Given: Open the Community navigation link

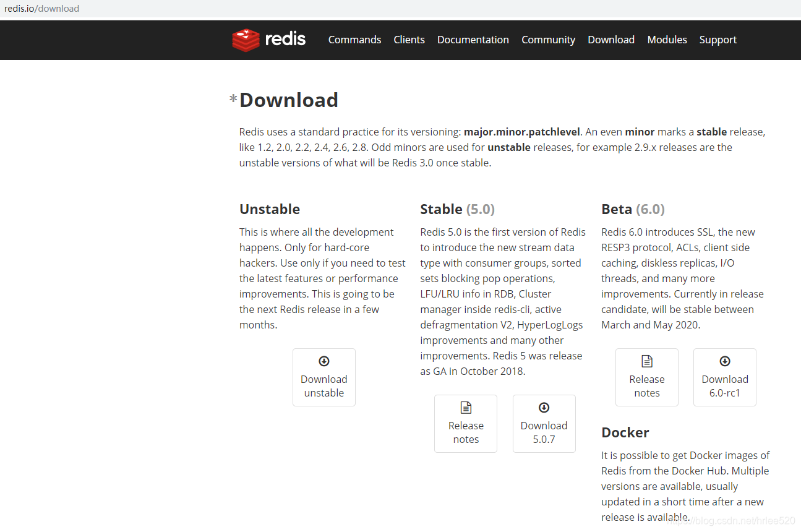Looking at the screenshot, I should click(x=548, y=40).
